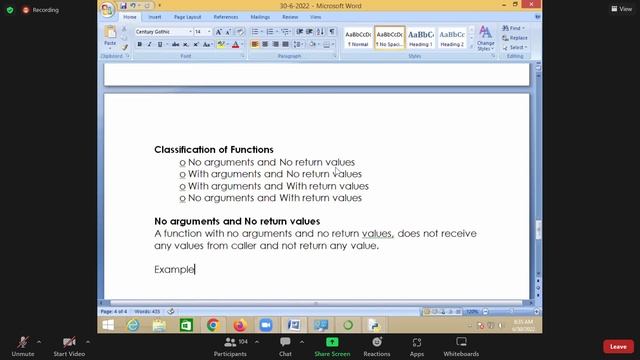Viewport: 640px width, 360px height.
Task: Clear formatting of selected text
Action: [x=240, y=32]
